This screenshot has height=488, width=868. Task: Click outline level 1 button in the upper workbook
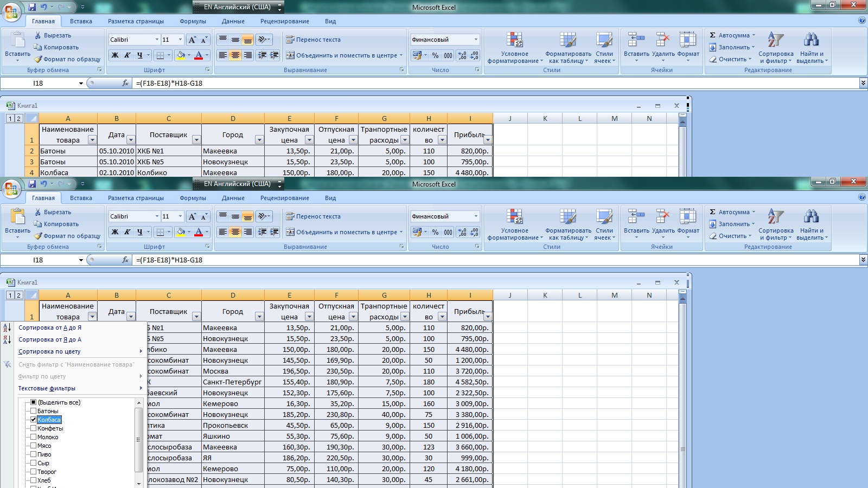pos(10,118)
